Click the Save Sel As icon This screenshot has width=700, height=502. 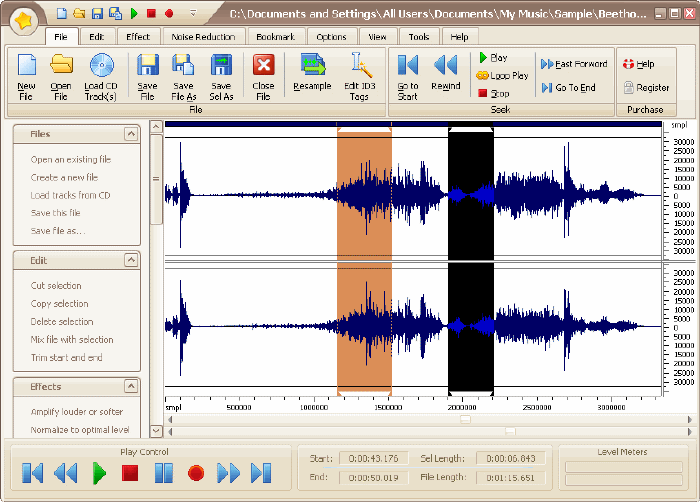click(x=221, y=65)
